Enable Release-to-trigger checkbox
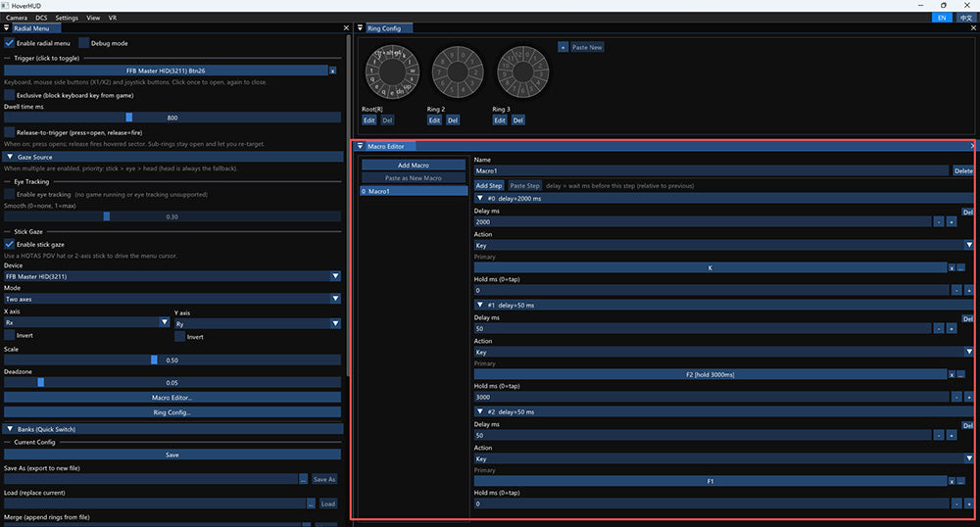Viewport: 980px width, 527px height. 10,132
